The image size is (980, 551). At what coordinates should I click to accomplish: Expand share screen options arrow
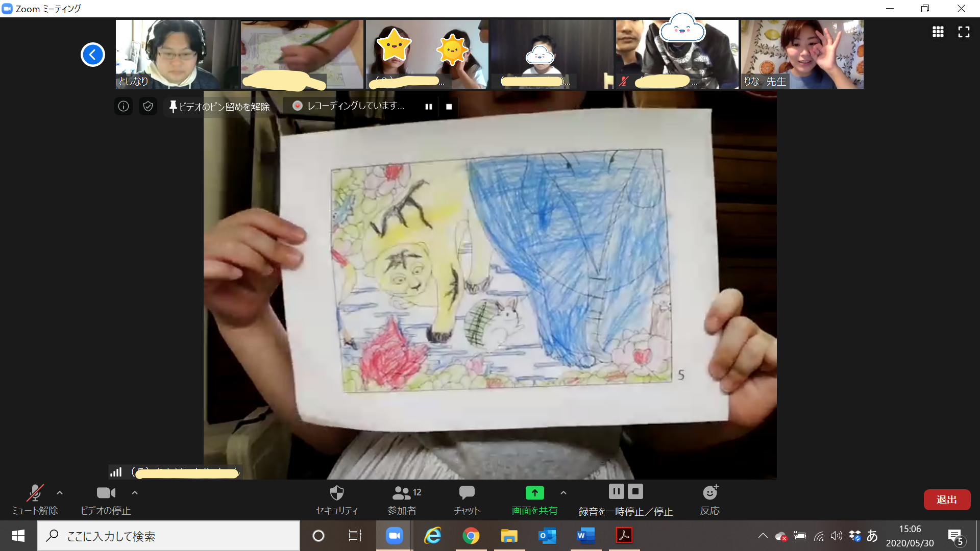(563, 493)
